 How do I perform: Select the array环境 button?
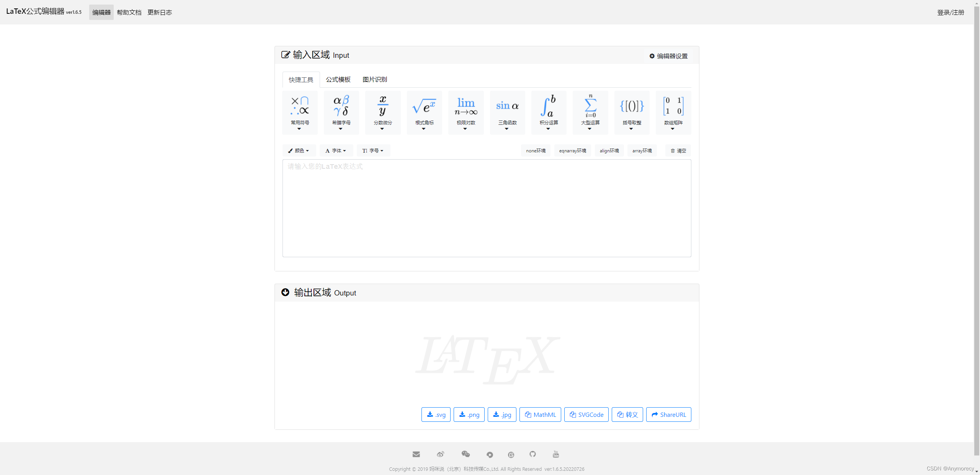642,151
